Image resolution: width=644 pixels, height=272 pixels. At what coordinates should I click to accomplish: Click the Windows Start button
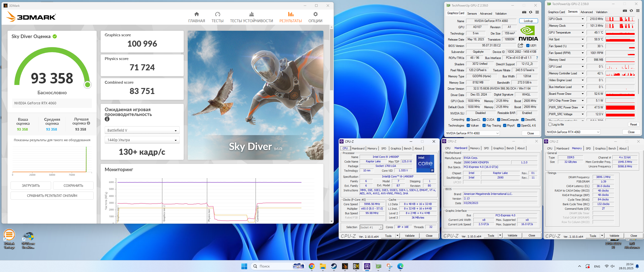(244, 266)
